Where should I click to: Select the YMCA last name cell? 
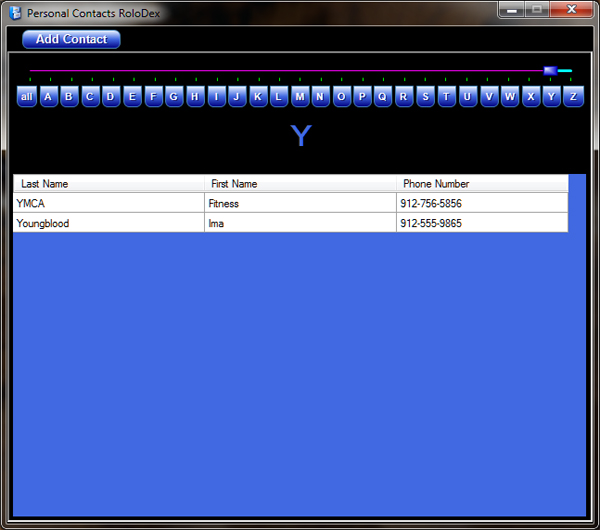[x=109, y=203]
